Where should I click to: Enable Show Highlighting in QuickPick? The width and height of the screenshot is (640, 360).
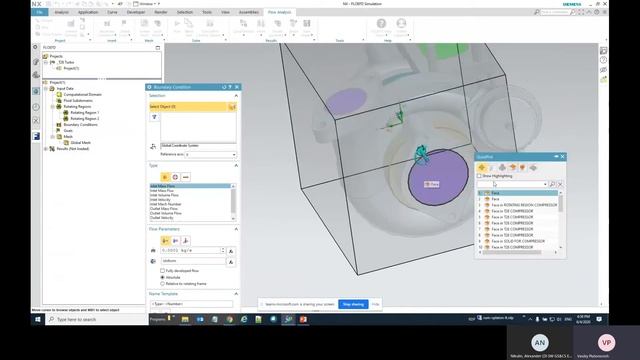[x=480, y=176]
